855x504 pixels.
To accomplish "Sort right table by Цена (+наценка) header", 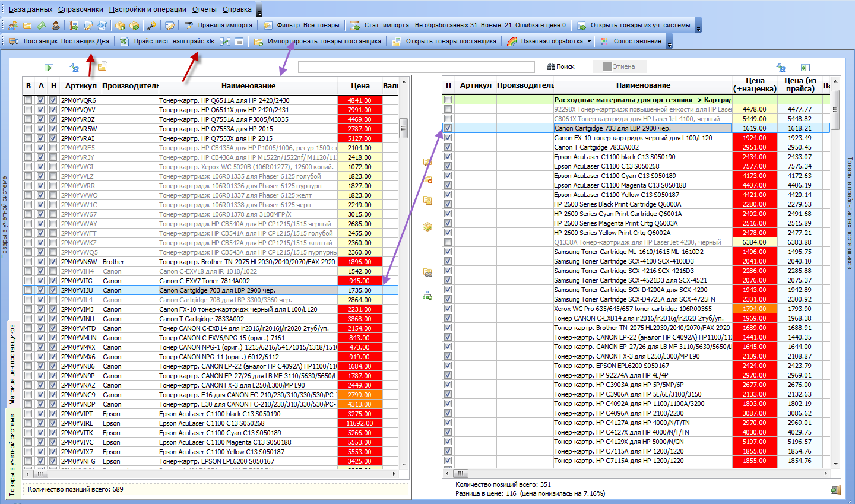I will (x=755, y=85).
